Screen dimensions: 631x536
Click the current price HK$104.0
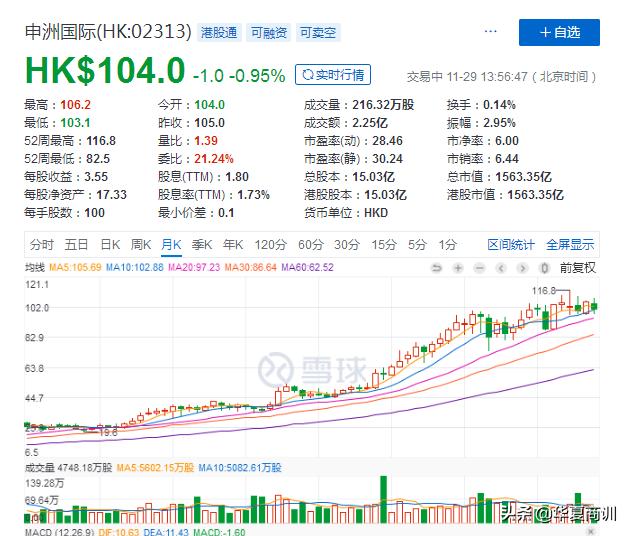[x=105, y=71]
